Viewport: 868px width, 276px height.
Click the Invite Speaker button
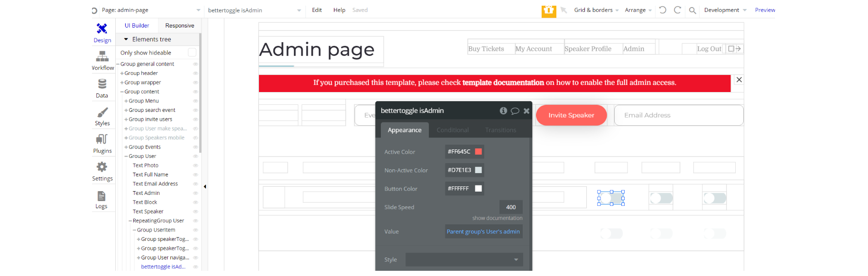[571, 115]
